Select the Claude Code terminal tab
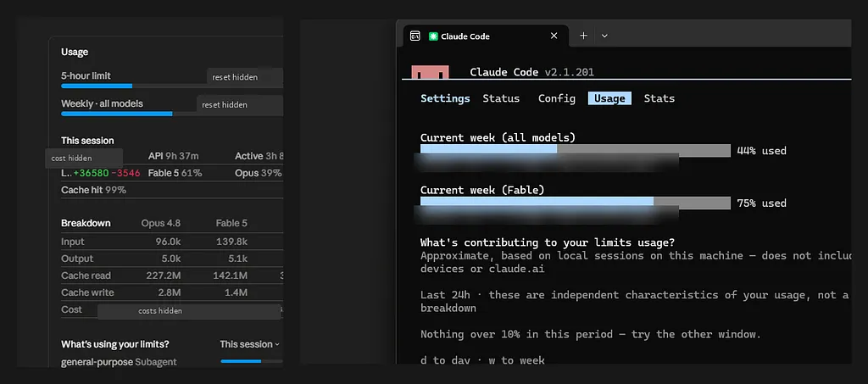The width and height of the screenshot is (868, 384). pos(486,36)
